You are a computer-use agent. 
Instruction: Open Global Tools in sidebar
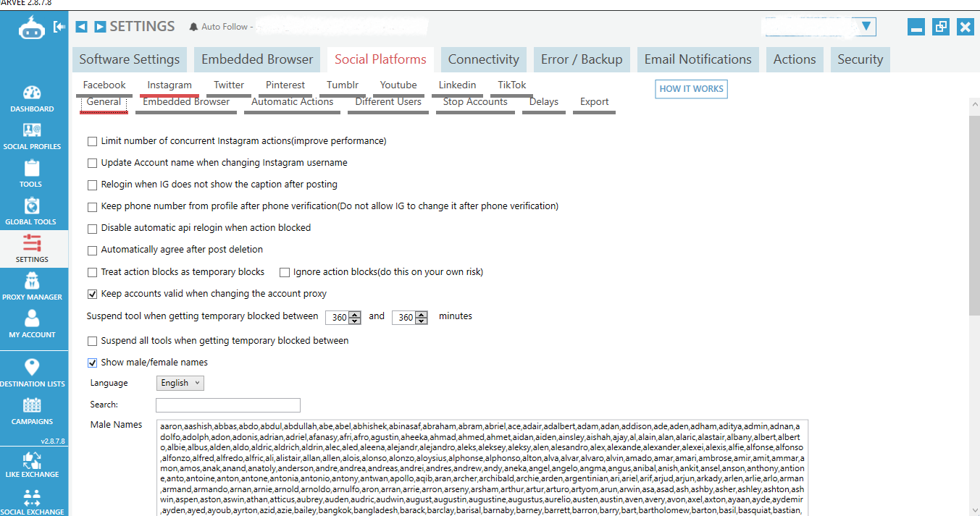[32, 211]
